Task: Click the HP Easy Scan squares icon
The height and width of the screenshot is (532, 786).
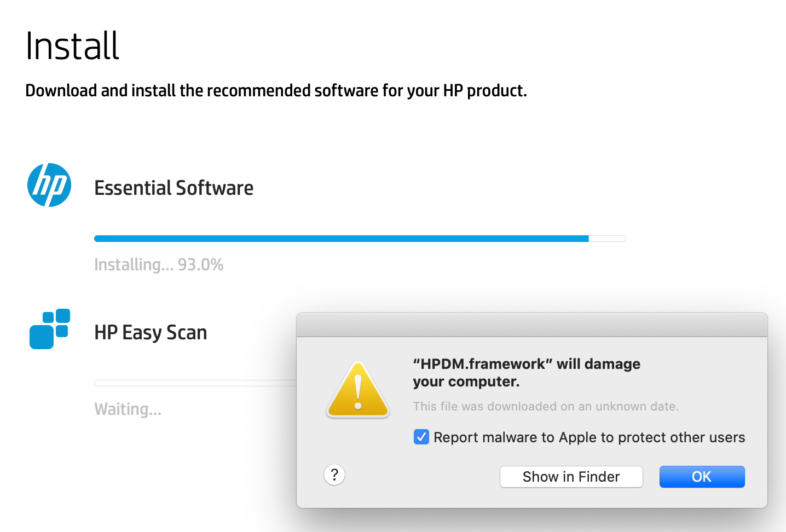Action: pos(49,329)
